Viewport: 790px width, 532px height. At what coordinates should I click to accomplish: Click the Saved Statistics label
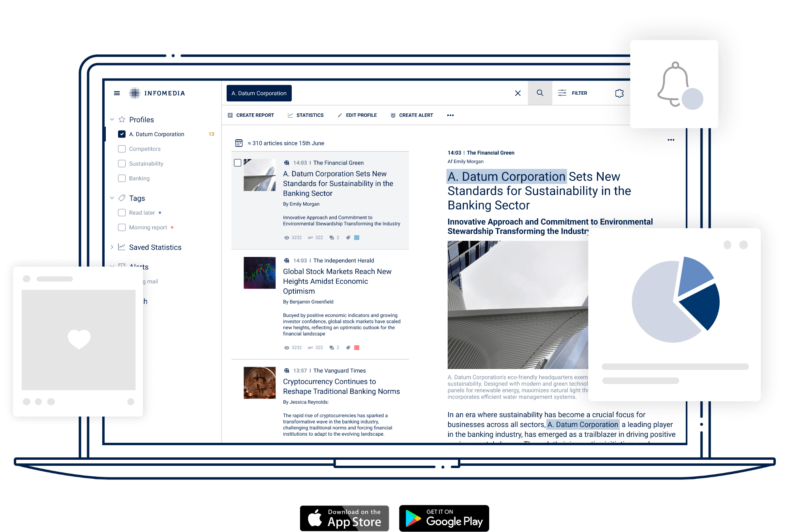[x=155, y=247]
